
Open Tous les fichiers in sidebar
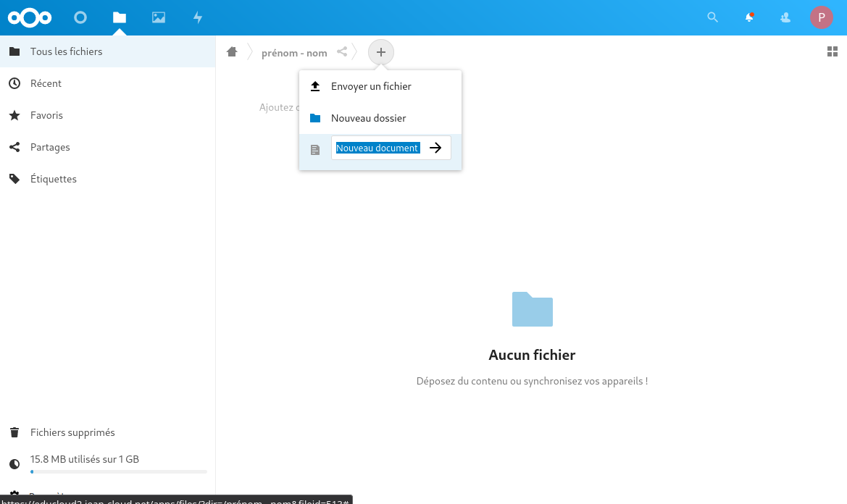[67, 51]
